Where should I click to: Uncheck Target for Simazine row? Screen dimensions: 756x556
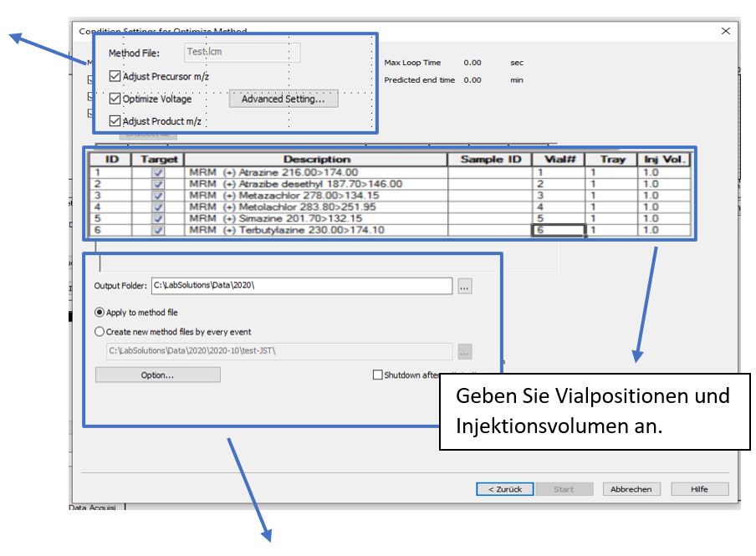pos(158,219)
